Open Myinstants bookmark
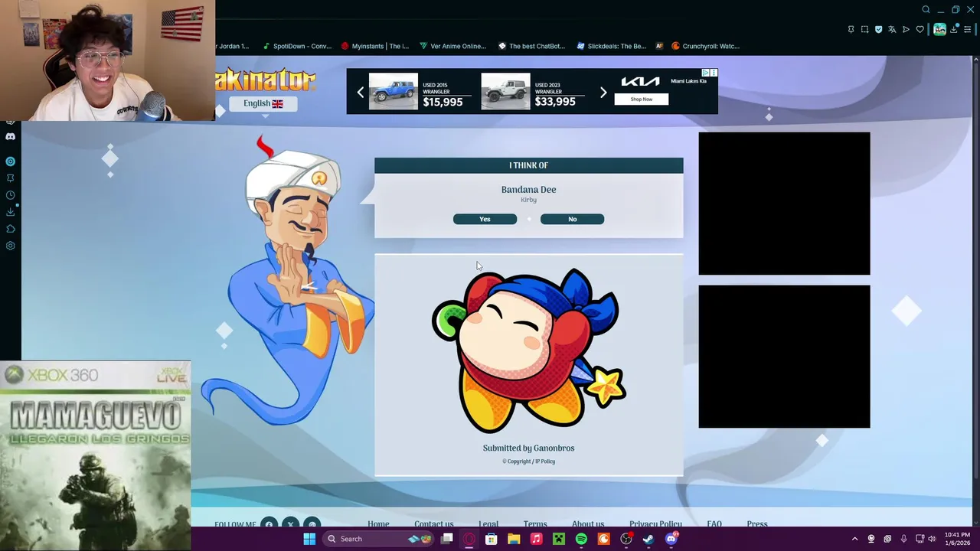This screenshot has height=551, width=980. 375,46
